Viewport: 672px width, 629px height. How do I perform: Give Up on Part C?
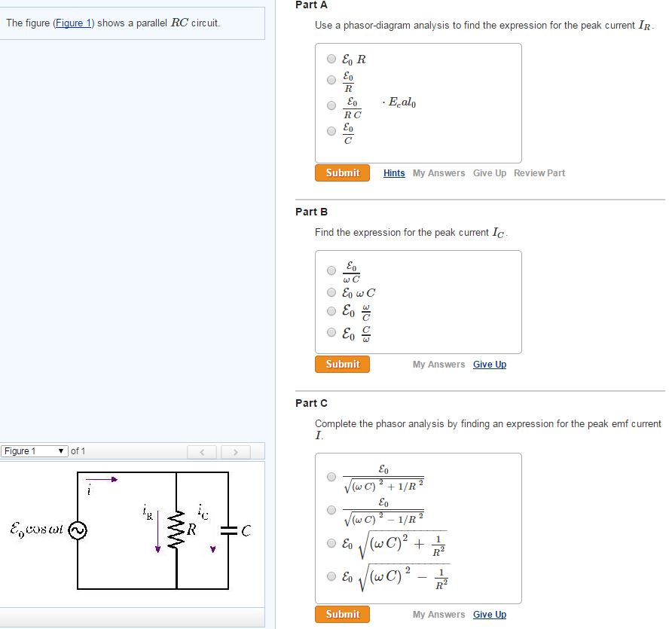490,615
